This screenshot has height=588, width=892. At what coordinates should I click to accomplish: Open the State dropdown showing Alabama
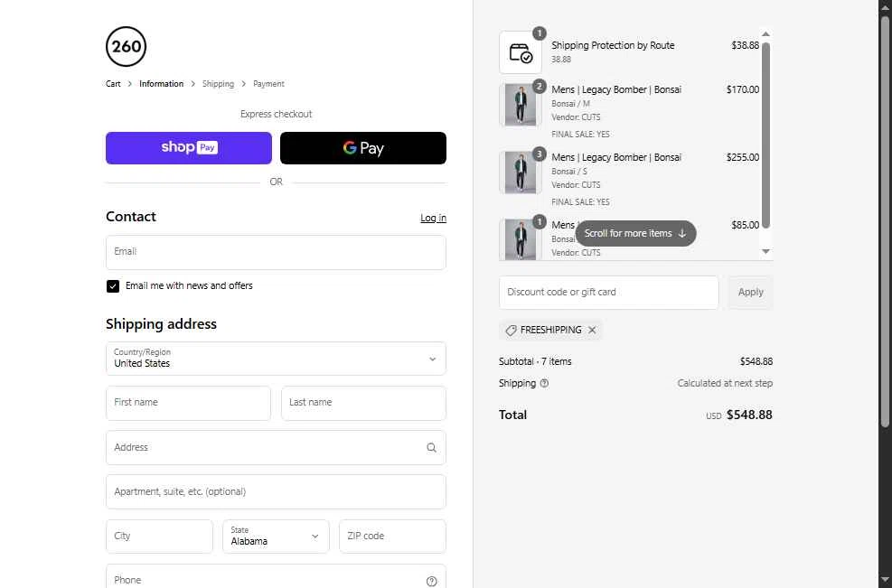(x=276, y=537)
